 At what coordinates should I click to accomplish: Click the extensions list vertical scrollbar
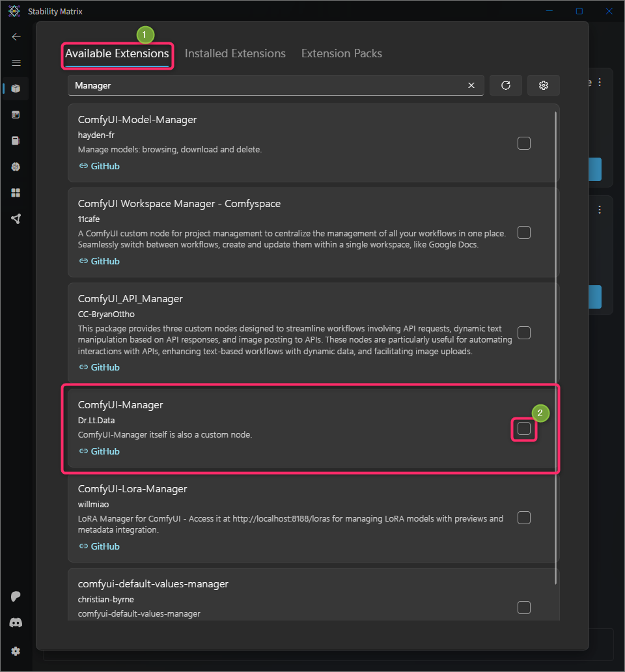(555, 348)
